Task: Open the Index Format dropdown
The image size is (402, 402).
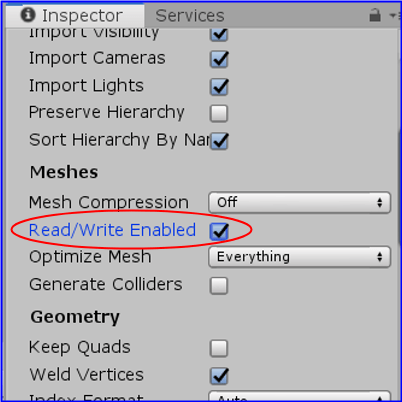Action: [299, 396]
